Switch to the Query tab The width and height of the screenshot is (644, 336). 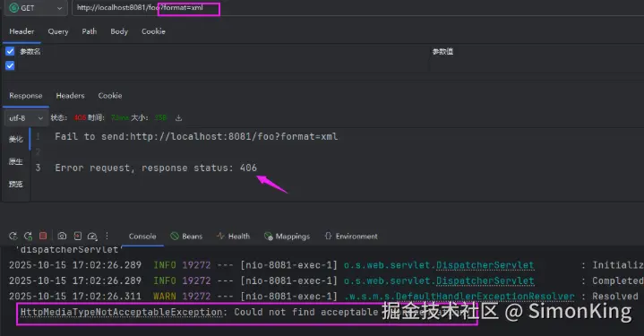pos(58,31)
